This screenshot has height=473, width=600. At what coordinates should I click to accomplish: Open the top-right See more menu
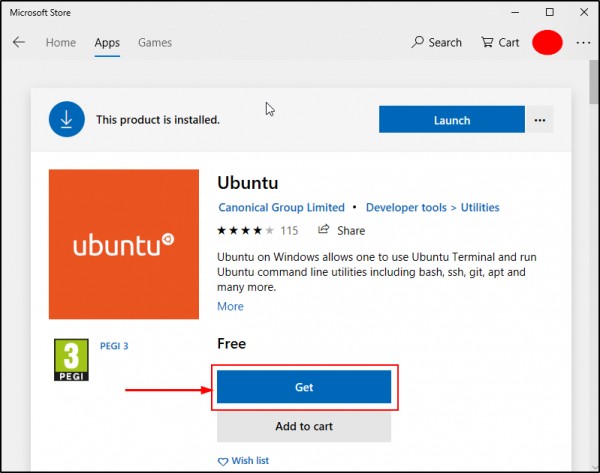[x=583, y=42]
